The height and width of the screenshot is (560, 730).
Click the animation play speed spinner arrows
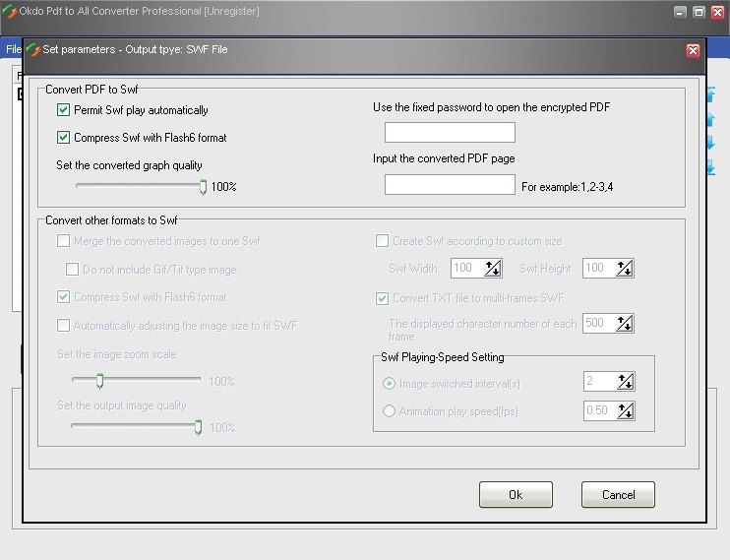[x=626, y=411]
